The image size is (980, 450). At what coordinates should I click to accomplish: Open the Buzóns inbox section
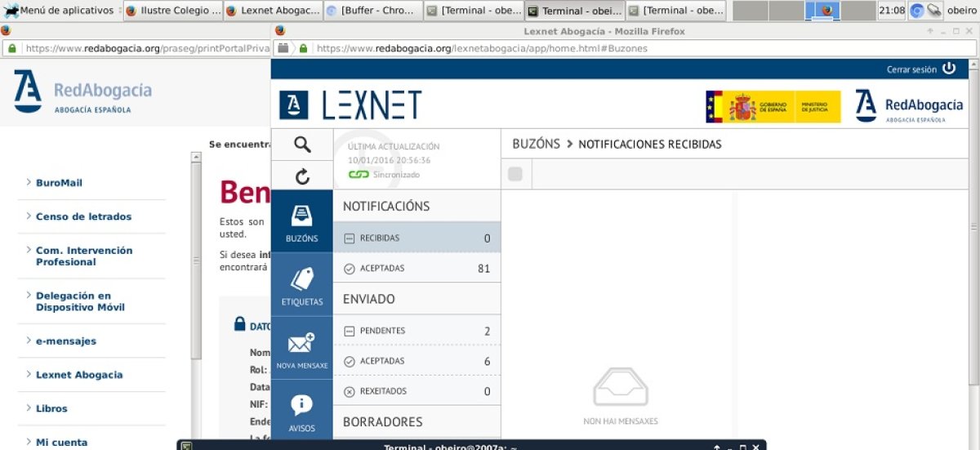pyautogui.click(x=302, y=221)
